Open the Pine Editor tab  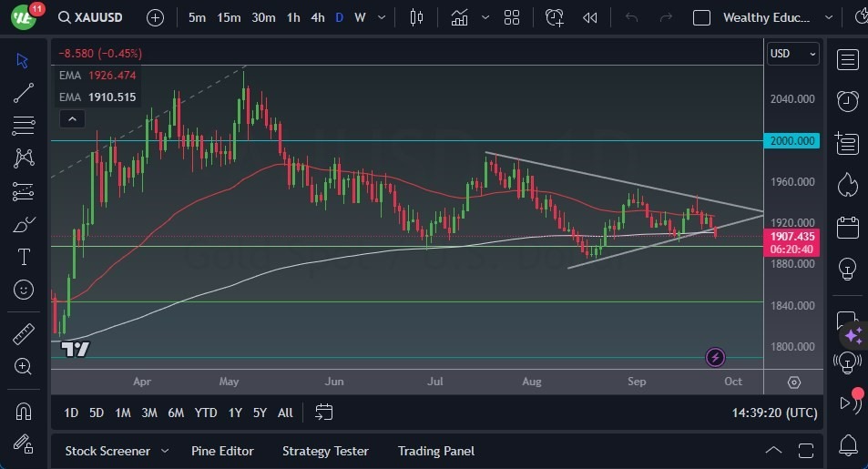click(222, 452)
